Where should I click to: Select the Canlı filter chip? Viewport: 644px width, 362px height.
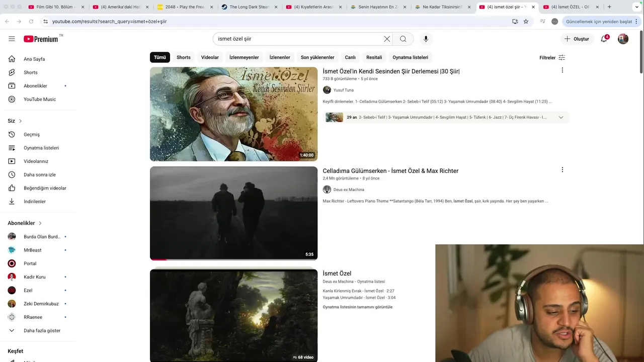click(x=350, y=57)
